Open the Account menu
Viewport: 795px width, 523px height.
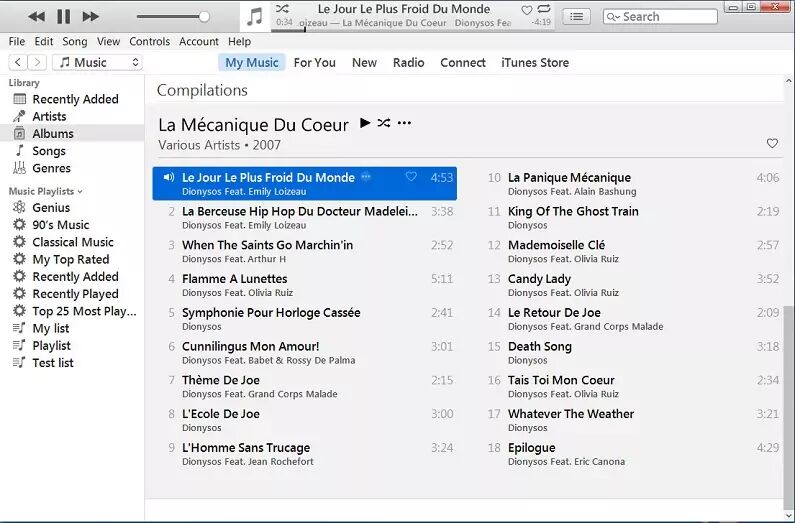[199, 42]
